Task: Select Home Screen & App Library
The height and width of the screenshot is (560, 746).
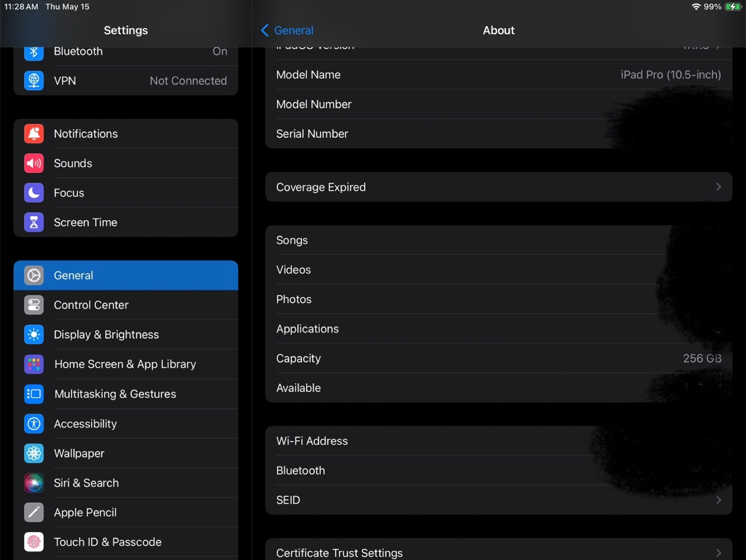Action: pos(125,364)
